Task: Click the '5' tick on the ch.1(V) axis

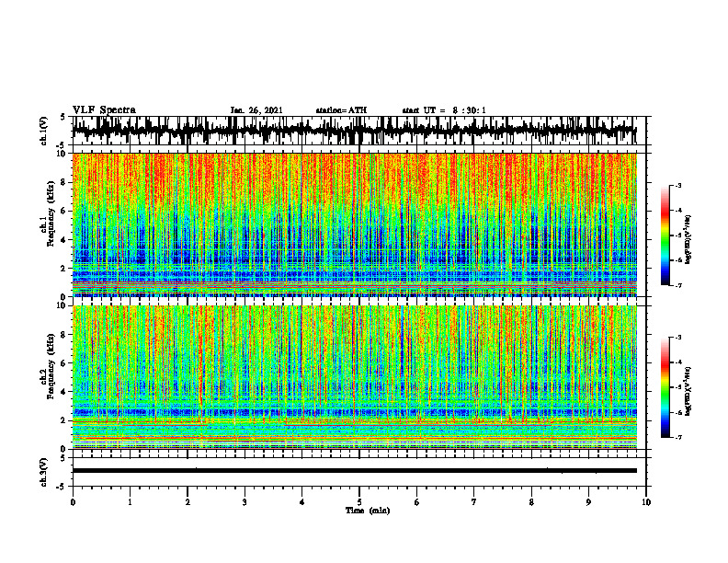Action: pos(63,118)
